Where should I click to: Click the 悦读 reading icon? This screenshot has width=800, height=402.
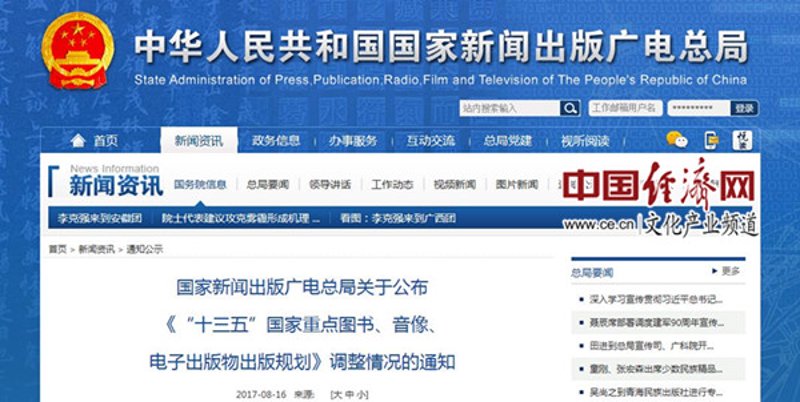click(742, 140)
